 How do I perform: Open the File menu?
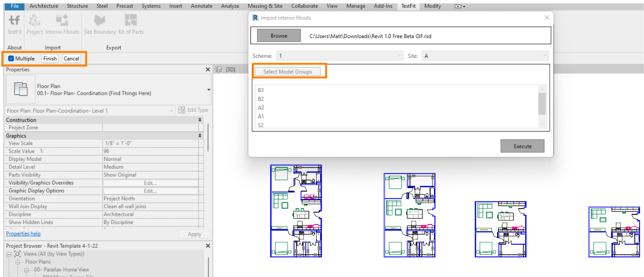coord(15,6)
